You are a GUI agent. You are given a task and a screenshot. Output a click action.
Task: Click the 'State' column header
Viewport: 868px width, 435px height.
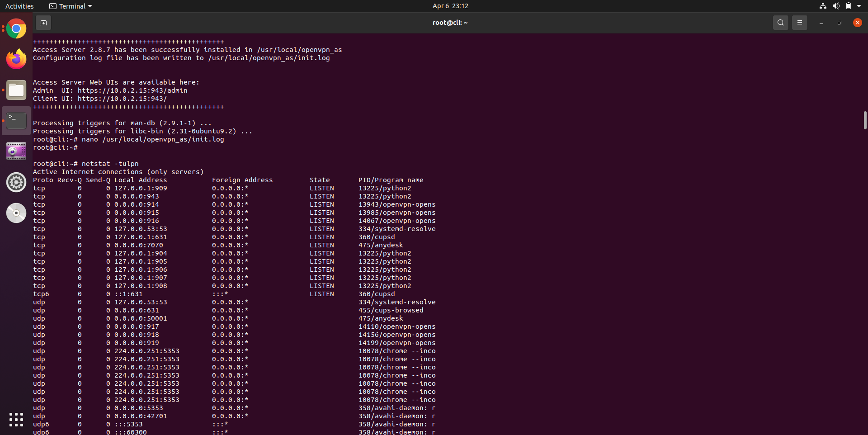pos(320,180)
